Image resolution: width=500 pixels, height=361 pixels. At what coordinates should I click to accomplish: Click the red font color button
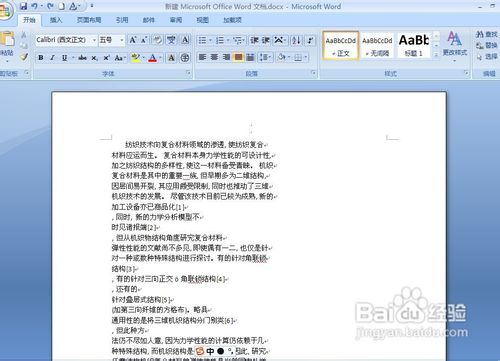153,58
